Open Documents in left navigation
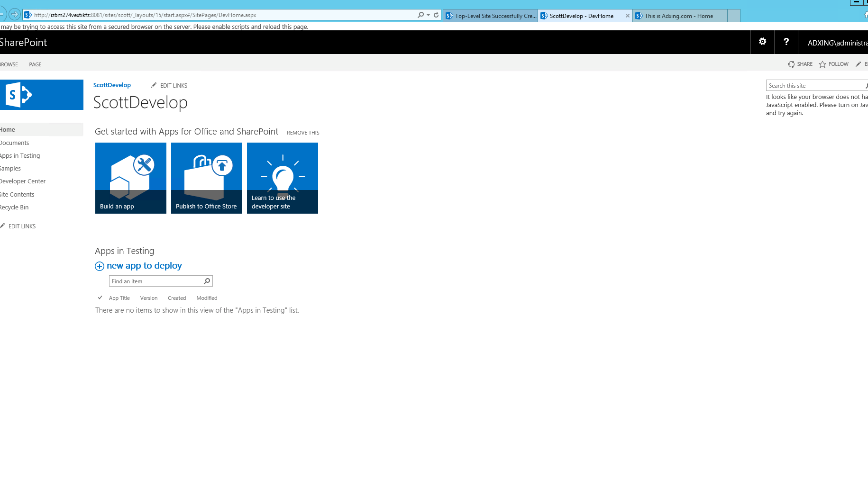This screenshot has height=478, width=868. tap(14, 143)
